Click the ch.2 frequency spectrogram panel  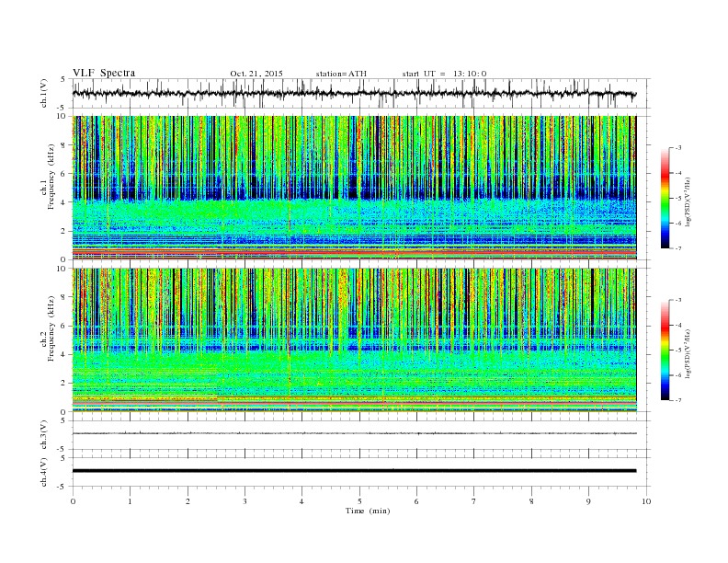[x=354, y=340]
